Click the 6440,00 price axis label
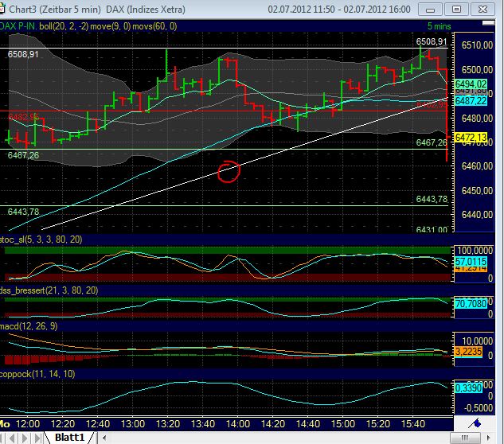504x444 pixels. pos(477,214)
